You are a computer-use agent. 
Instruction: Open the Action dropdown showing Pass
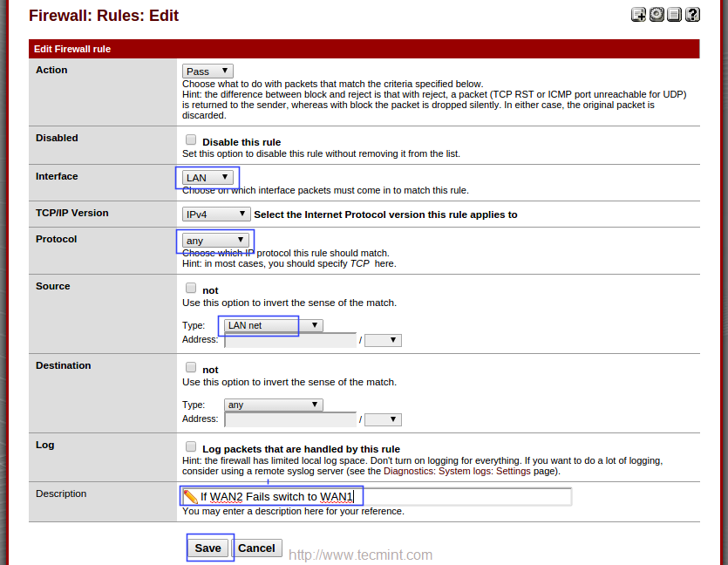click(x=208, y=71)
